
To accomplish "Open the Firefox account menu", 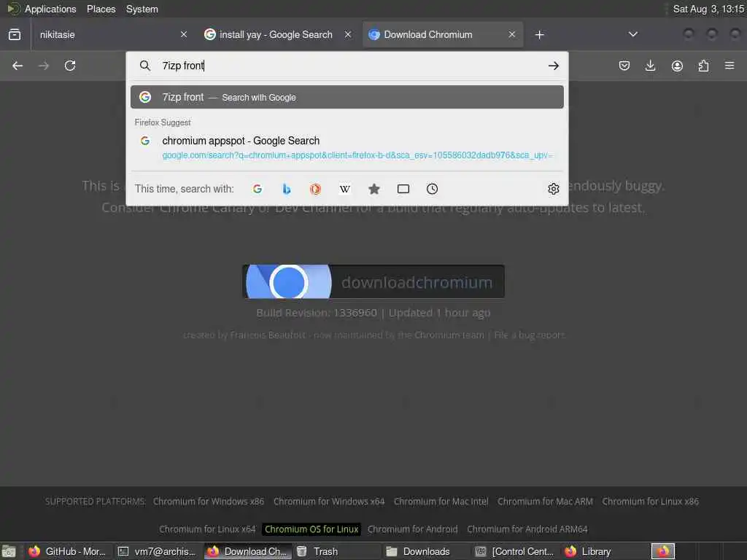I will pyautogui.click(x=677, y=66).
